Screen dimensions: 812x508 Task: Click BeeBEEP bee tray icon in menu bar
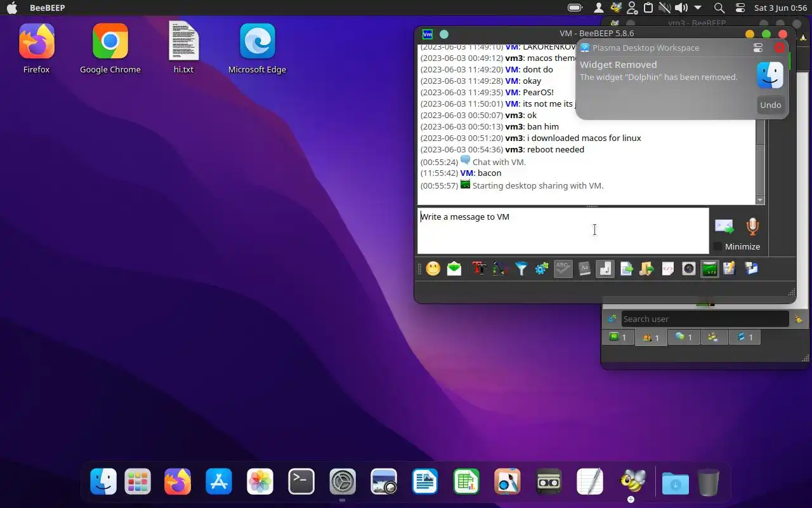click(x=615, y=8)
